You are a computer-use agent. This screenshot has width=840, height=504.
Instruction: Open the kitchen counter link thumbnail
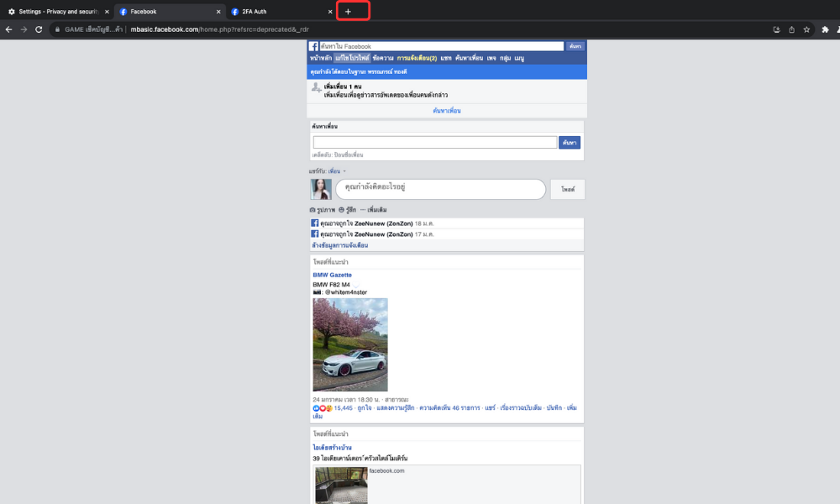point(341,486)
